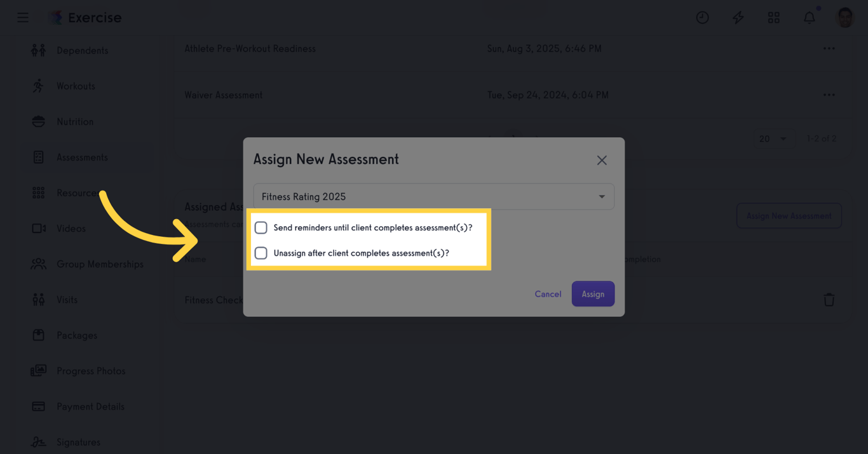Viewport: 868px width, 454px height.
Task: Click the Assign button
Action: (x=593, y=294)
